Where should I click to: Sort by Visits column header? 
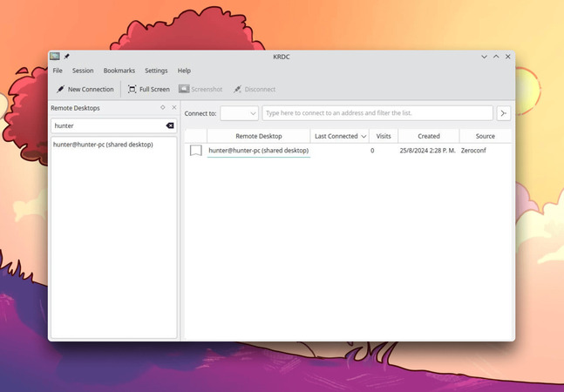click(384, 136)
